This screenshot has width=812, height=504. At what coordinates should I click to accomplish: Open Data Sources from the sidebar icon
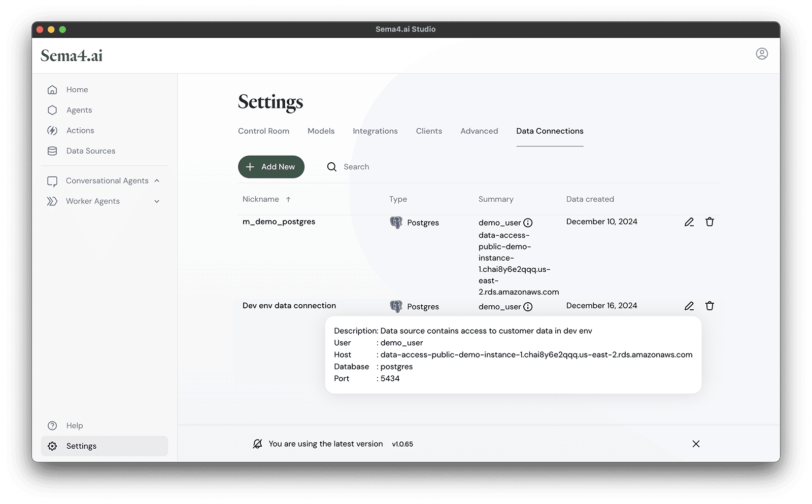[x=53, y=151]
